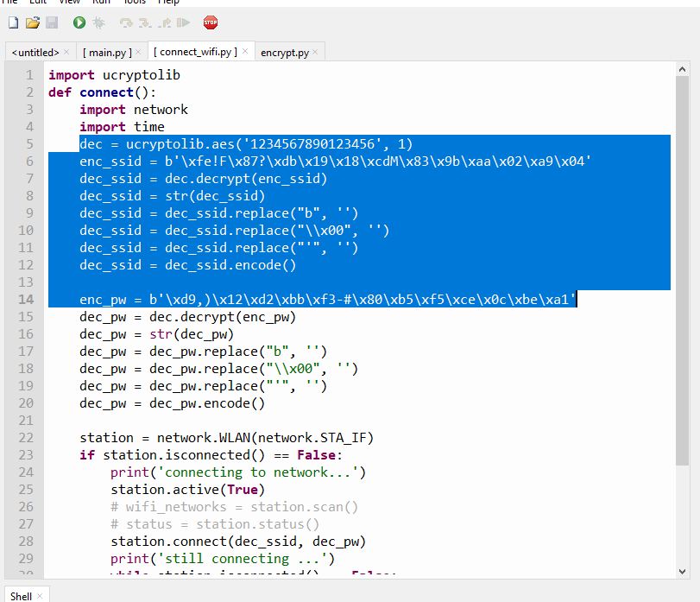Click the Step into icon
700x602 pixels.
[146, 22]
